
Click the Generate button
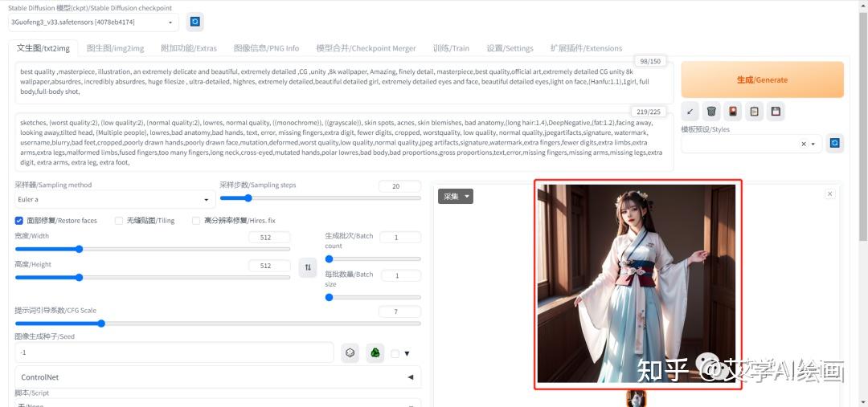point(762,79)
